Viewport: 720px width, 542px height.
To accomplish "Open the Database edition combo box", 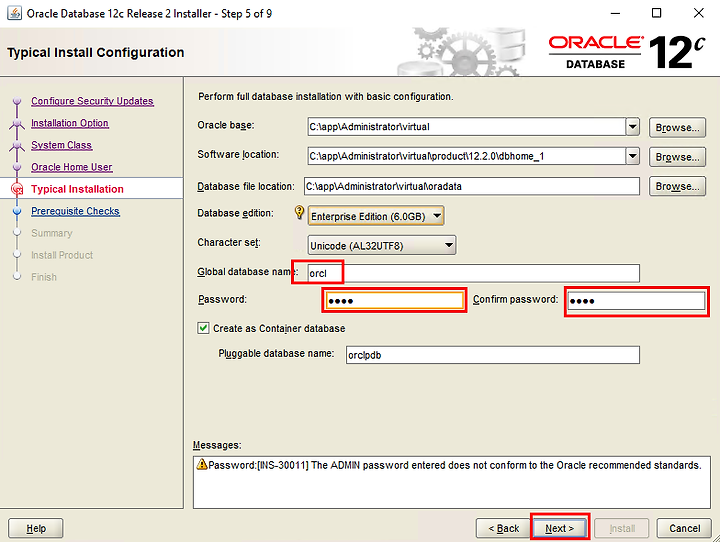I will click(x=376, y=215).
